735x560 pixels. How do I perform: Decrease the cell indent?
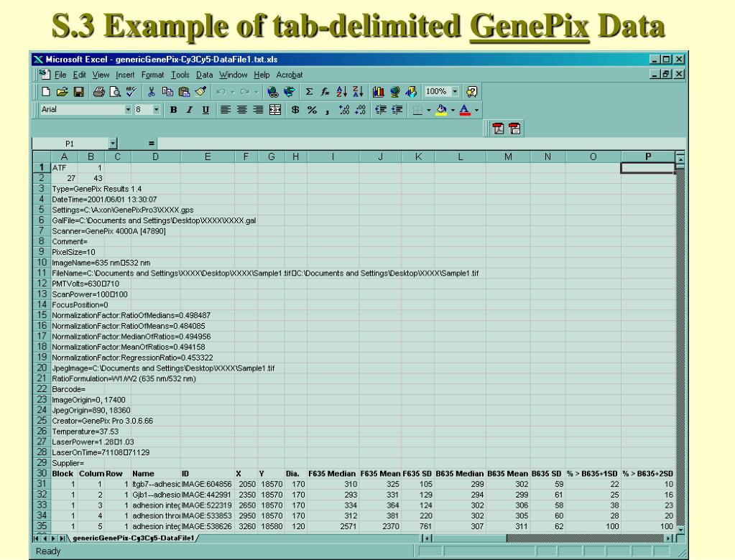[381, 110]
